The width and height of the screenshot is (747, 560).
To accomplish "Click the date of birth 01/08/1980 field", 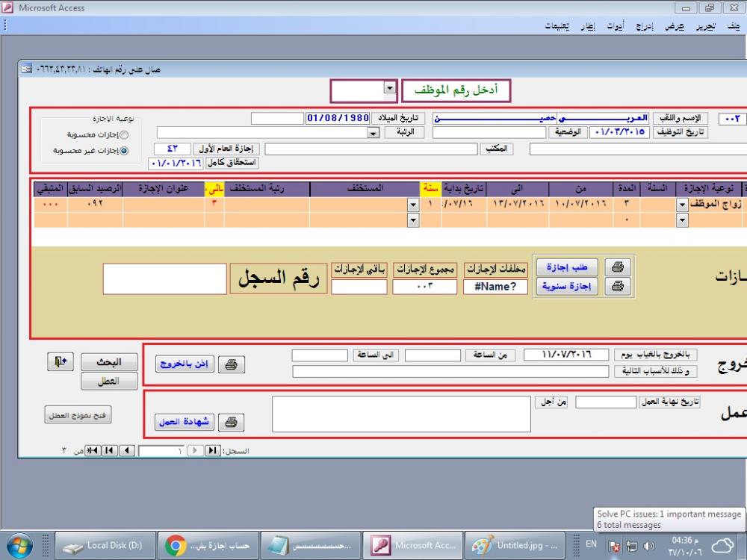I will [338, 118].
